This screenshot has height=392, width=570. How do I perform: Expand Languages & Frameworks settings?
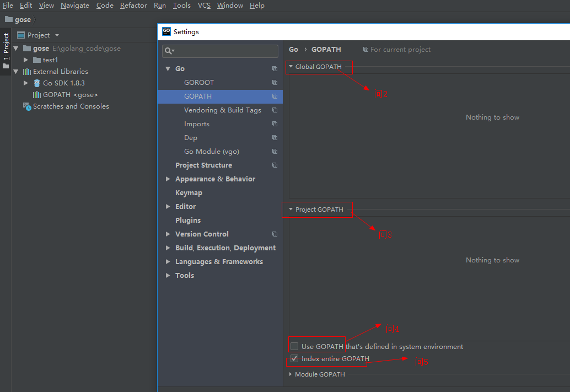click(x=168, y=262)
